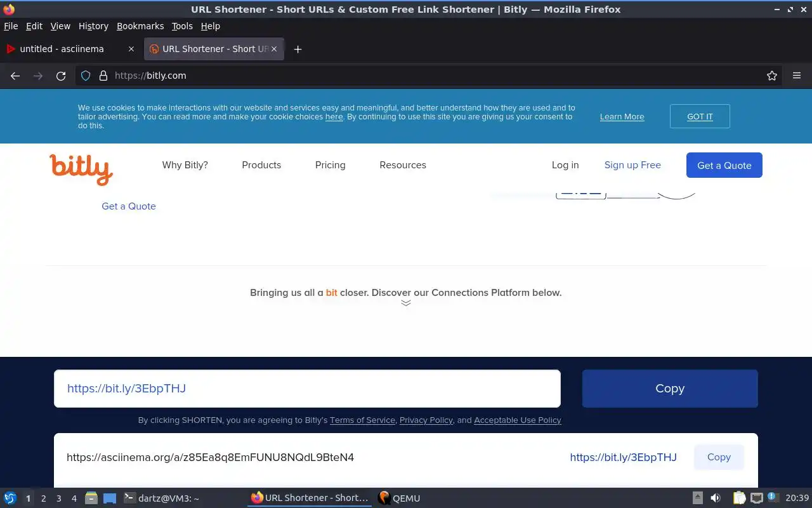Screen dimensions: 812x508
Task: Open the Bookmarks menu
Action: [x=140, y=26]
